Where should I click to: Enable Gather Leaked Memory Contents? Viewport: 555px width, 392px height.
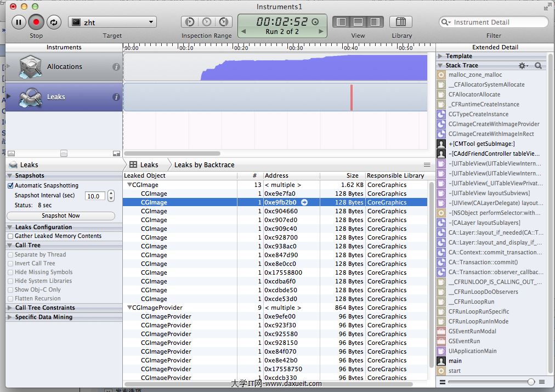[10, 236]
